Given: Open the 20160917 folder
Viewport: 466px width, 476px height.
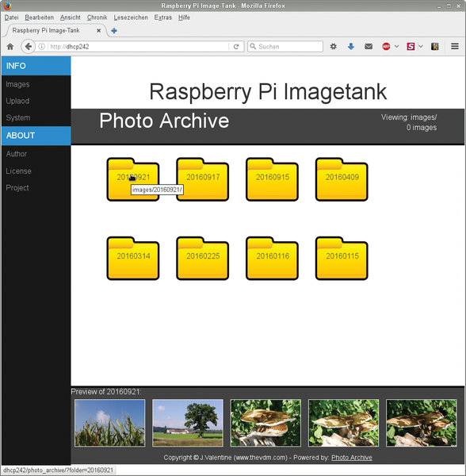Looking at the screenshot, I should (203, 179).
